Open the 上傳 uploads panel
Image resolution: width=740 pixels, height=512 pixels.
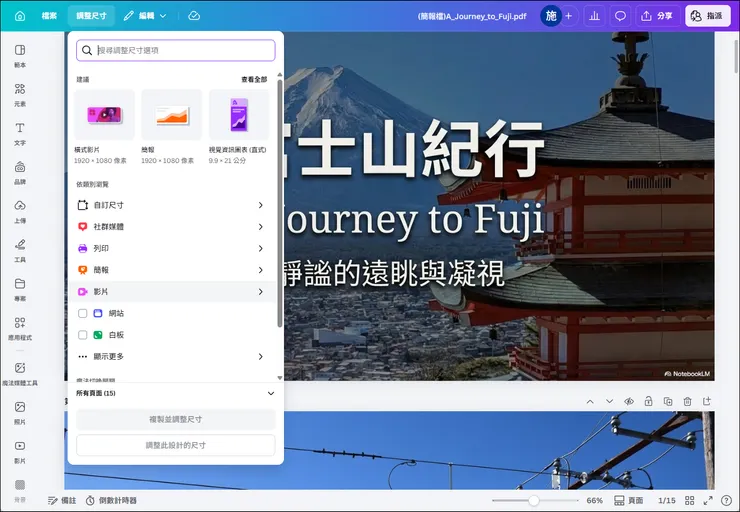(20, 212)
